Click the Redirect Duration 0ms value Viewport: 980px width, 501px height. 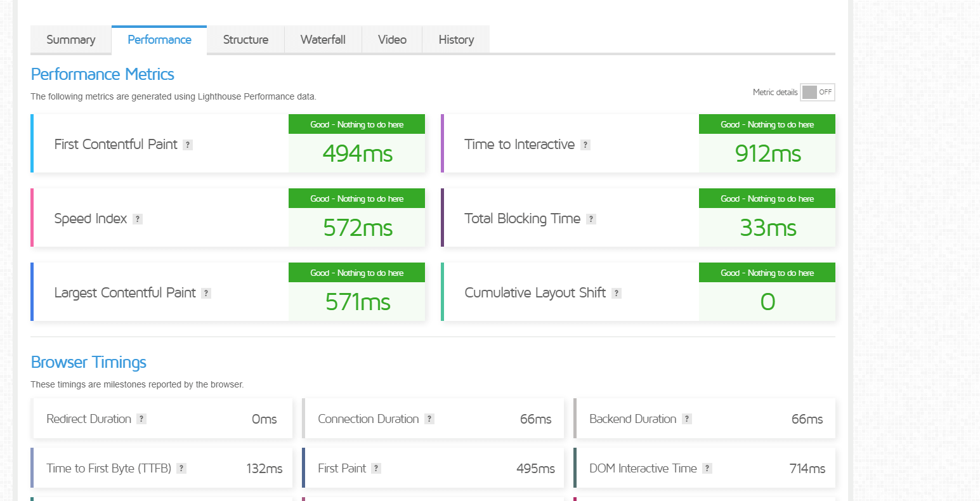[x=265, y=419]
